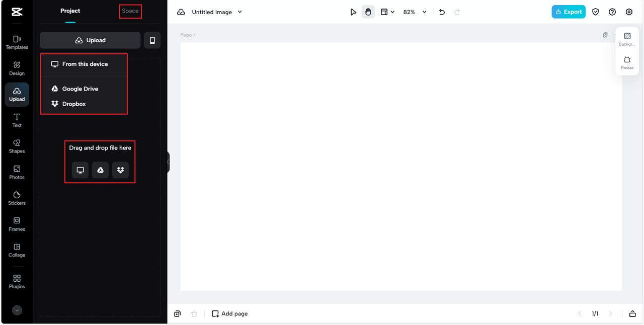This screenshot has width=644, height=325.
Task: Choose From this device option
Action: coord(84,64)
